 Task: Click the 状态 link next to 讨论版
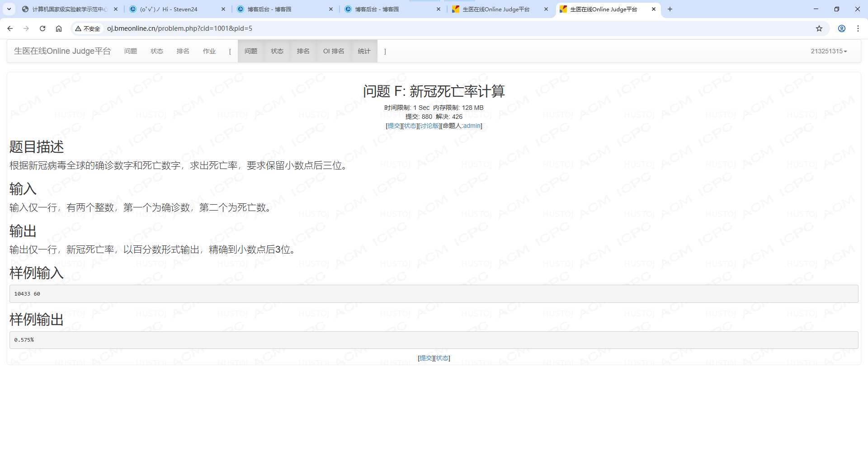click(x=410, y=126)
